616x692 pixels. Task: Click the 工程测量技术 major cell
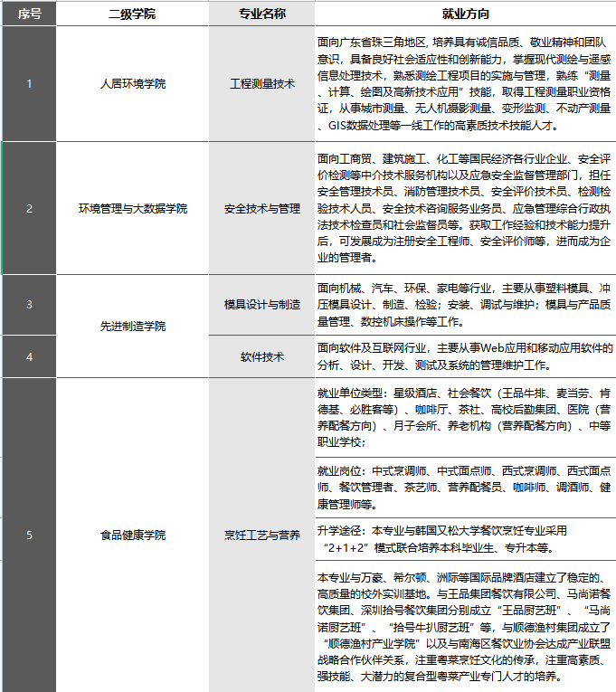pyautogui.click(x=262, y=83)
